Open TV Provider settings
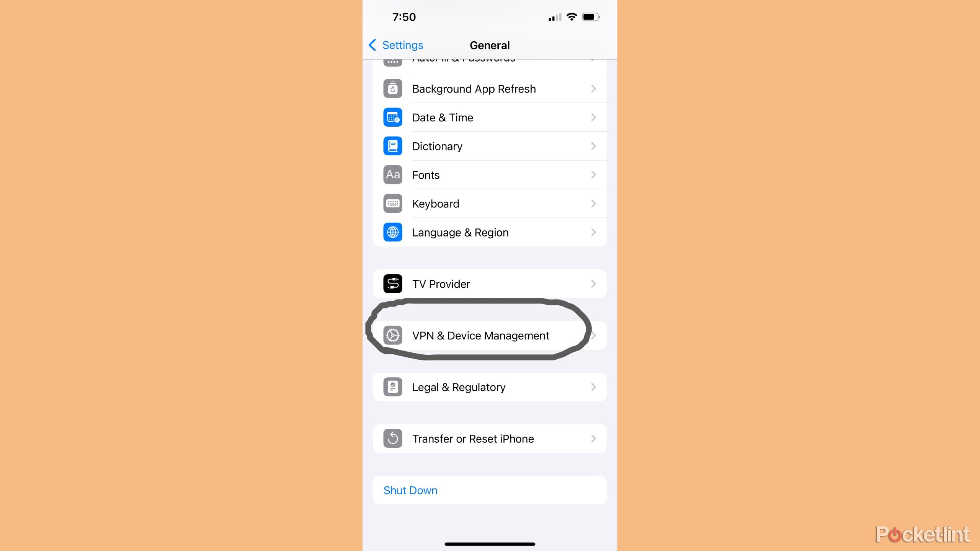This screenshot has width=980, height=551. click(x=490, y=283)
